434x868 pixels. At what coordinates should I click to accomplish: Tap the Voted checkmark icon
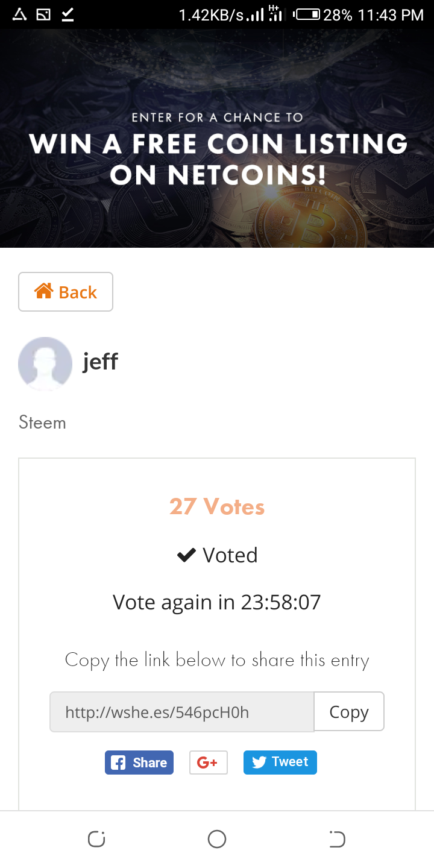(186, 555)
